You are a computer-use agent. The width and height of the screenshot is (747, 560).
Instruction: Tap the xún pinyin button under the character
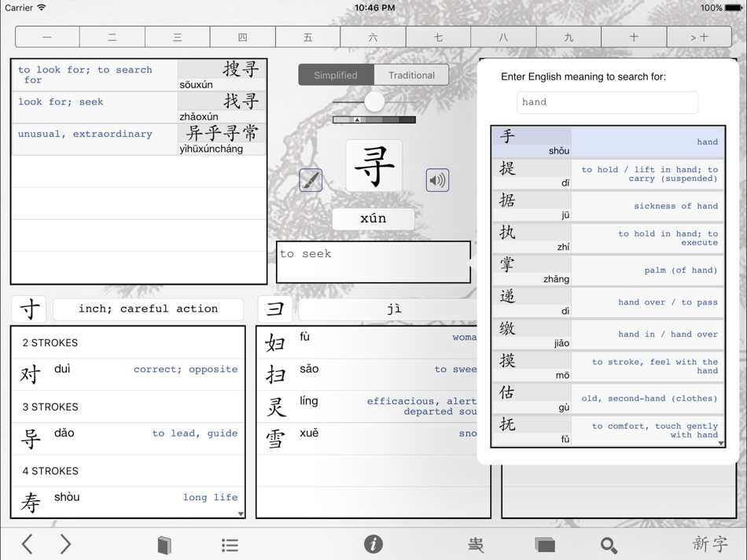coord(373,219)
